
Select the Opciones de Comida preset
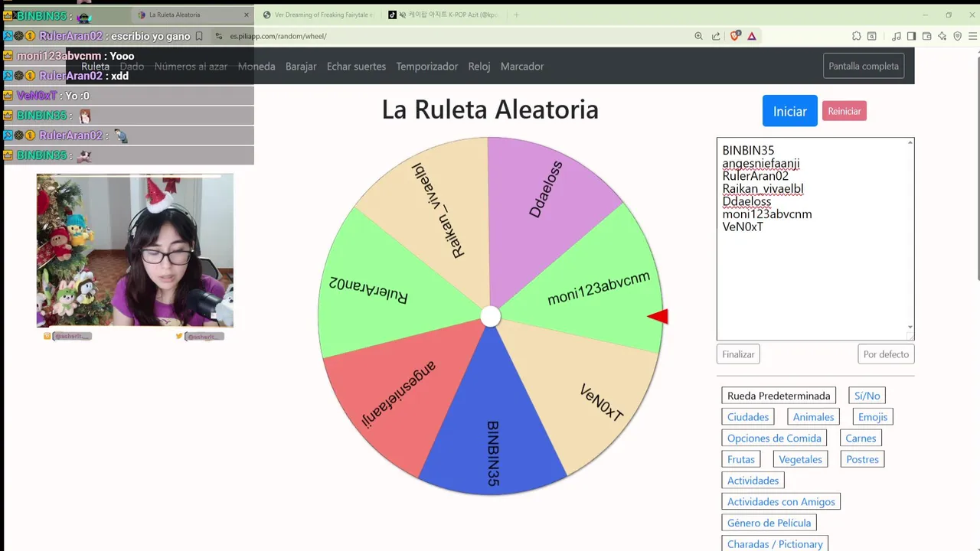tap(774, 439)
